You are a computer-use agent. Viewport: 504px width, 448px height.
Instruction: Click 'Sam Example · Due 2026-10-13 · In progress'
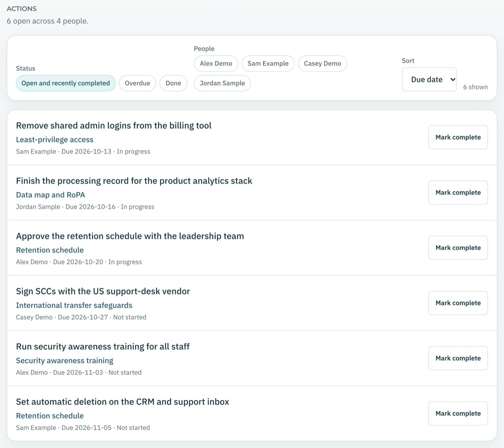tap(83, 151)
